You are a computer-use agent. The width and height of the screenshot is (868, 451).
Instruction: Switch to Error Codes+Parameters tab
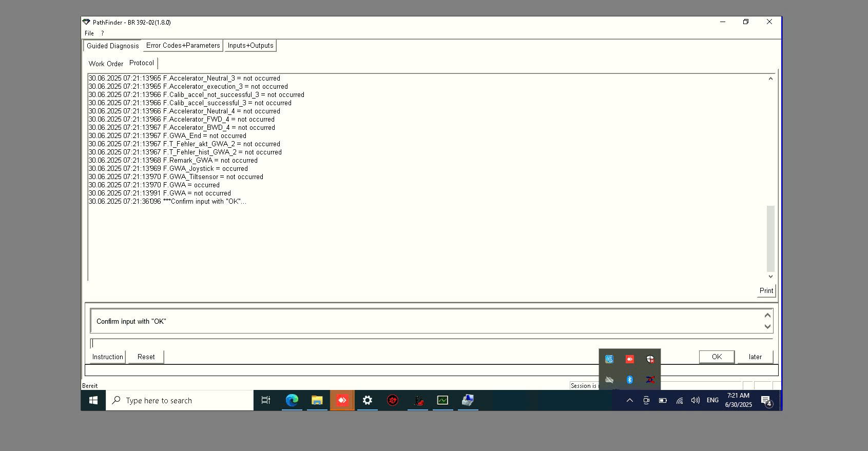click(183, 46)
